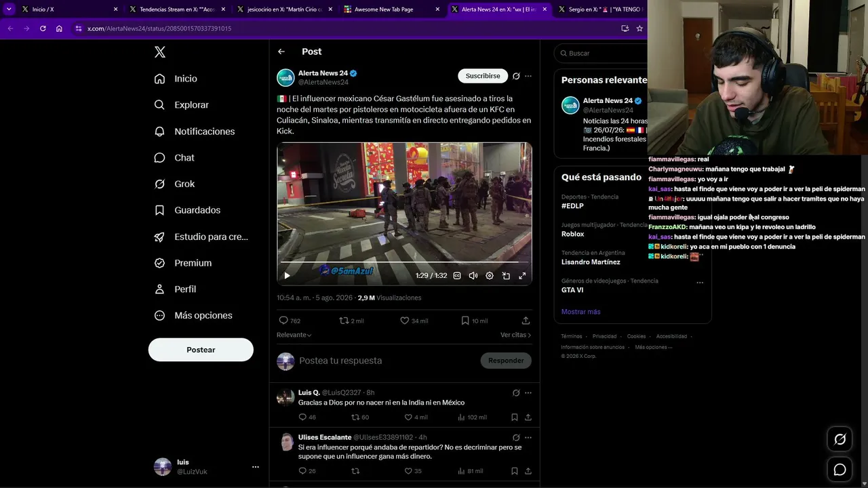Open the Relevante sort dropdown
The image size is (868, 488).
[294, 335]
